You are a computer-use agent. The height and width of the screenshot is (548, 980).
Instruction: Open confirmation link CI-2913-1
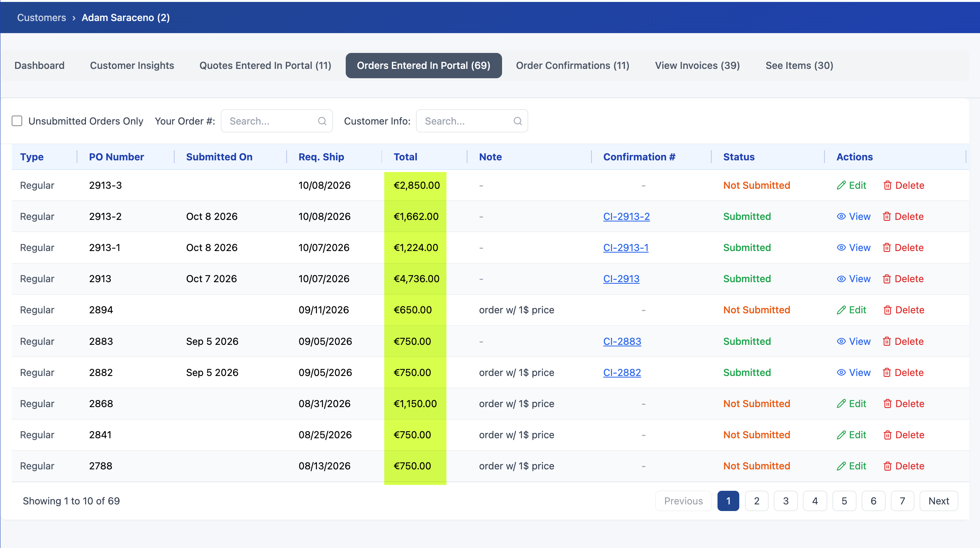(626, 248)
